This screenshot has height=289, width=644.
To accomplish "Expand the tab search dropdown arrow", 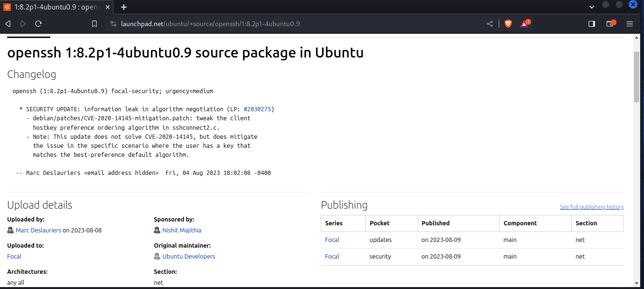I will coord(592,7).
